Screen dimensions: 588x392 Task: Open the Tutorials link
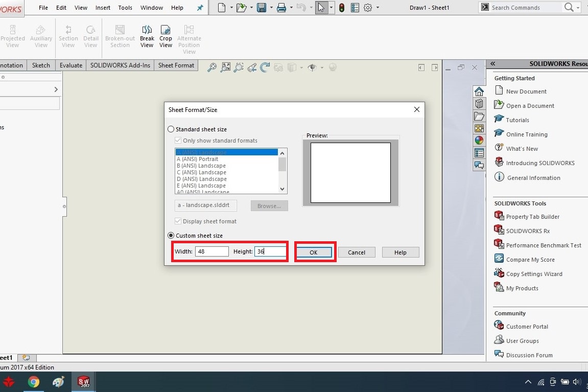coord(518,120)
